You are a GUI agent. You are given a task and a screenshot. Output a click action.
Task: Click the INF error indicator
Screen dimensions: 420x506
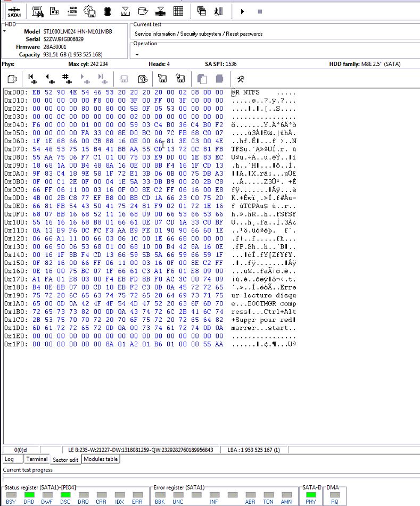[x=214, y=495]
